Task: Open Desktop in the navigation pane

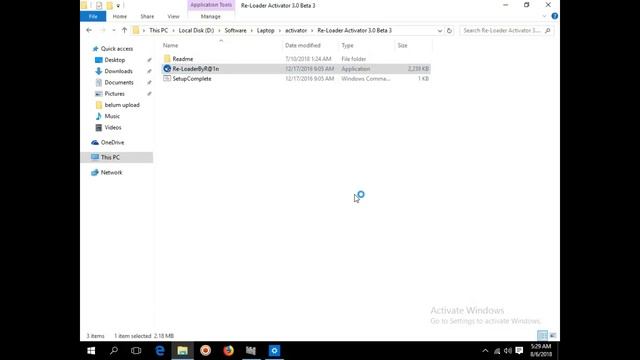Action: [x=115, y=60]
